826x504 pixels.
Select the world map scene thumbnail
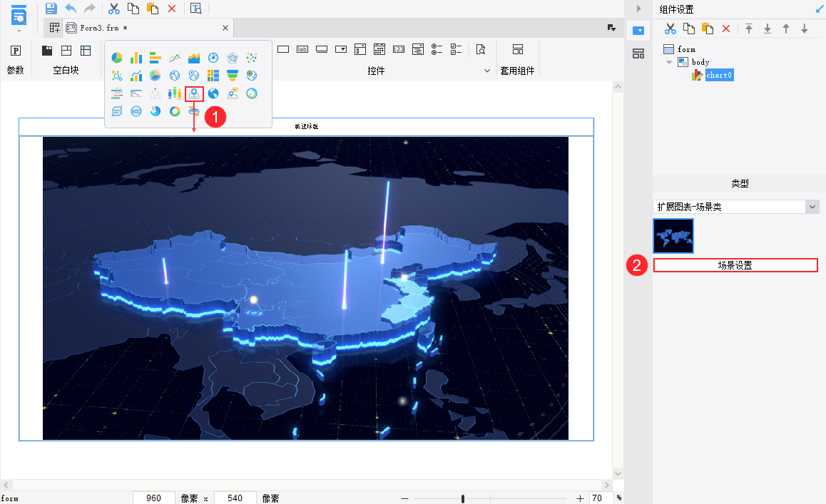pos(673,236)
